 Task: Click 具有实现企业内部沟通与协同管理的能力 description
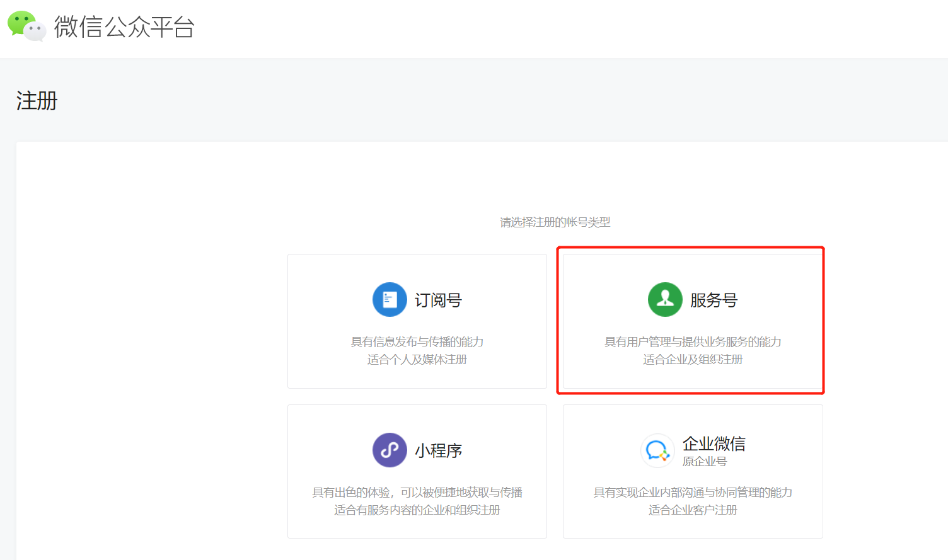pos(693,493)
